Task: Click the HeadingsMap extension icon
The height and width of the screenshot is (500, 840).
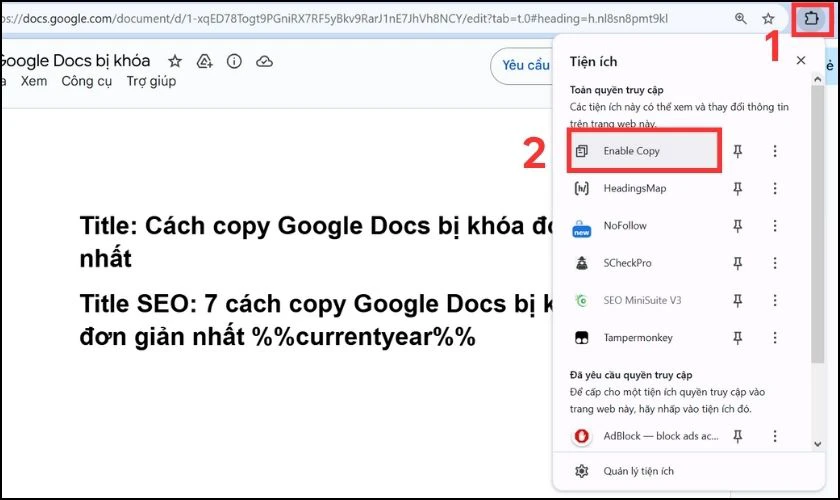Action: click(x=582, y=189)
